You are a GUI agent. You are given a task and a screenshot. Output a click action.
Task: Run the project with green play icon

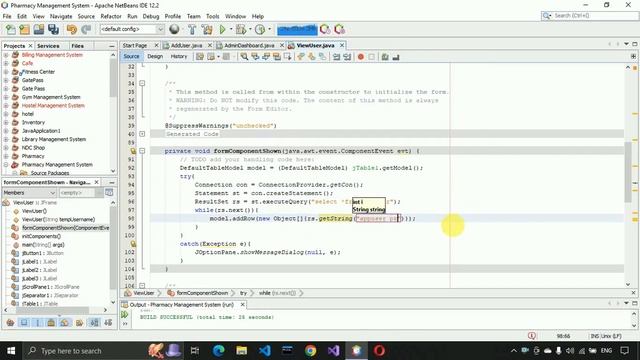[x=222, y=29]
